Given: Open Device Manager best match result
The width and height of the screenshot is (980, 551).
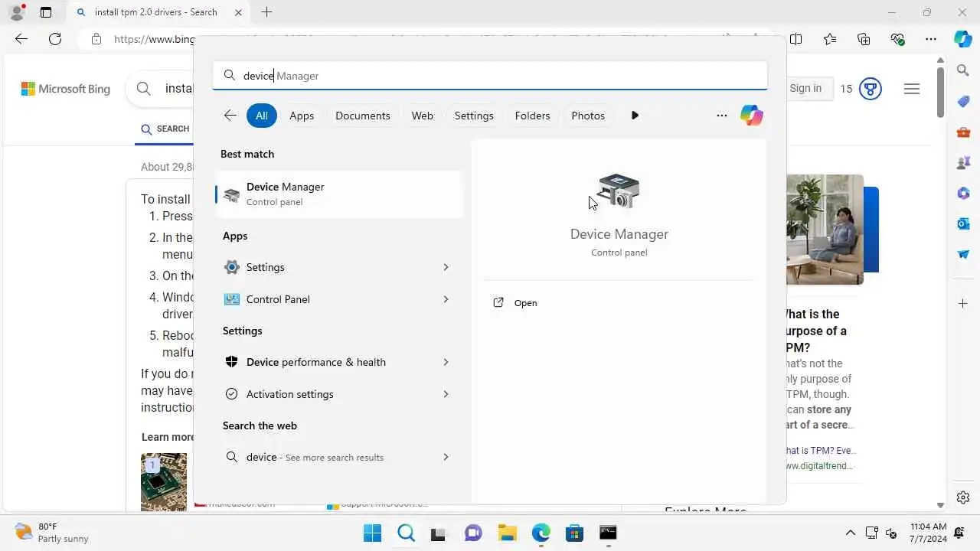Looking at the screenshot, I should coord(339,194).
